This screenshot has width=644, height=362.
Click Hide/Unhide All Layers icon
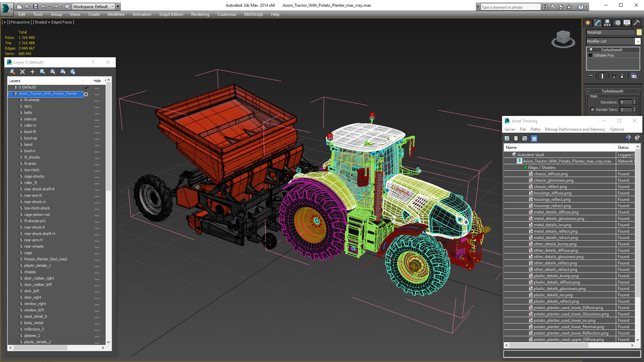click(63, 72)
